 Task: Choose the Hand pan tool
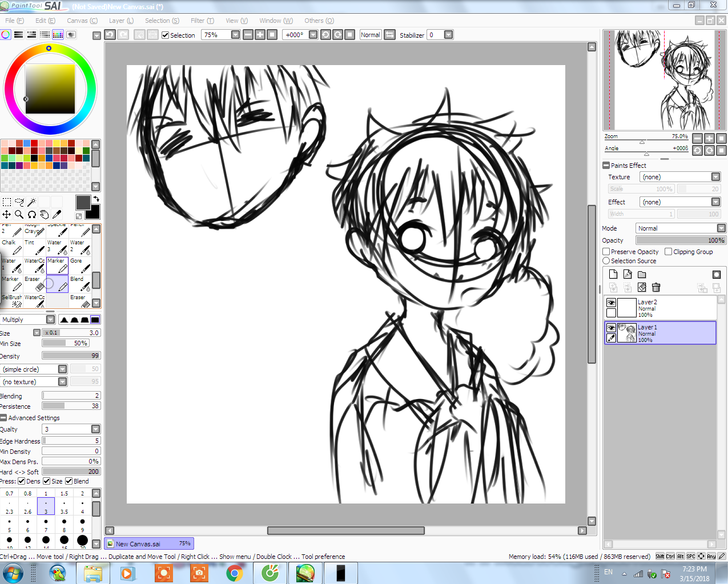[44, 215]
